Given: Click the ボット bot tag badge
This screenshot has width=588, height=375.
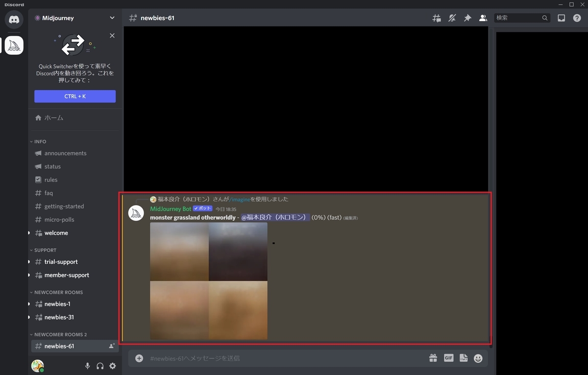Looking at the screenshot, I should pyautogui.click(x=203, y=209).
